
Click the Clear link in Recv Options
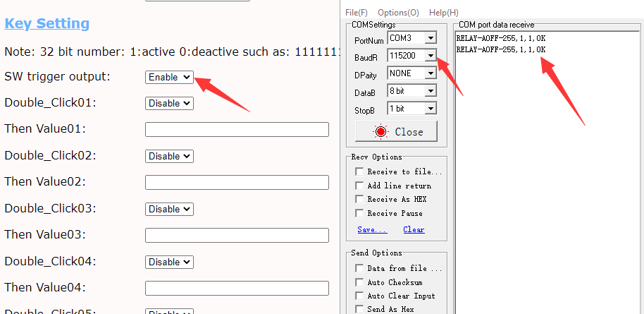pos(414,229)
